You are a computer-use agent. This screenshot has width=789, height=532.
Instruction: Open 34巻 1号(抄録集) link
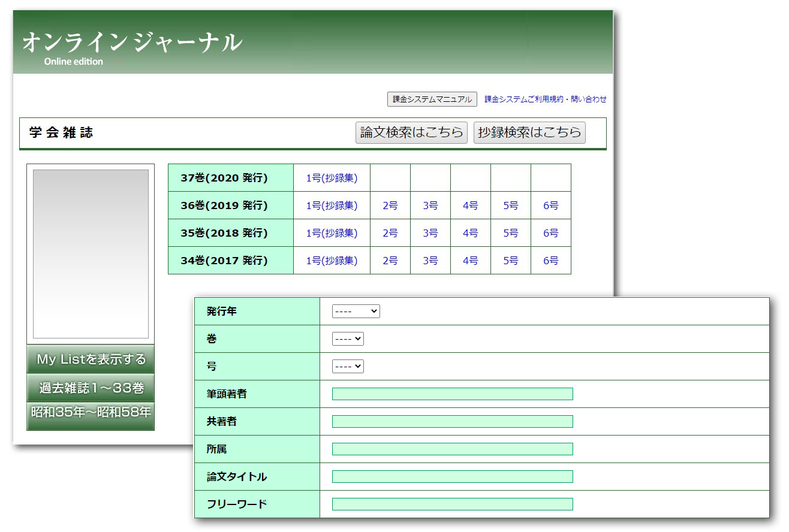(x=332, y=261)
